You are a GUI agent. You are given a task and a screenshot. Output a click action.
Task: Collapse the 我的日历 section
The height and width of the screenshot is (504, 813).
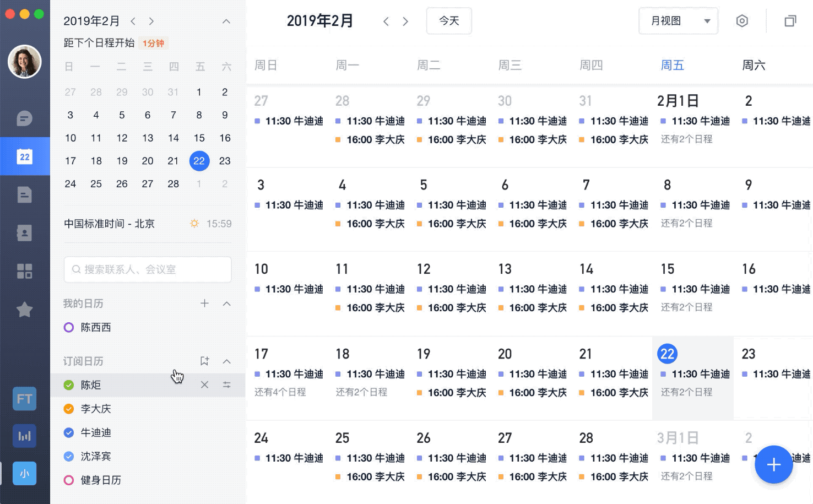pyautogui.click(x=226, y=304)
